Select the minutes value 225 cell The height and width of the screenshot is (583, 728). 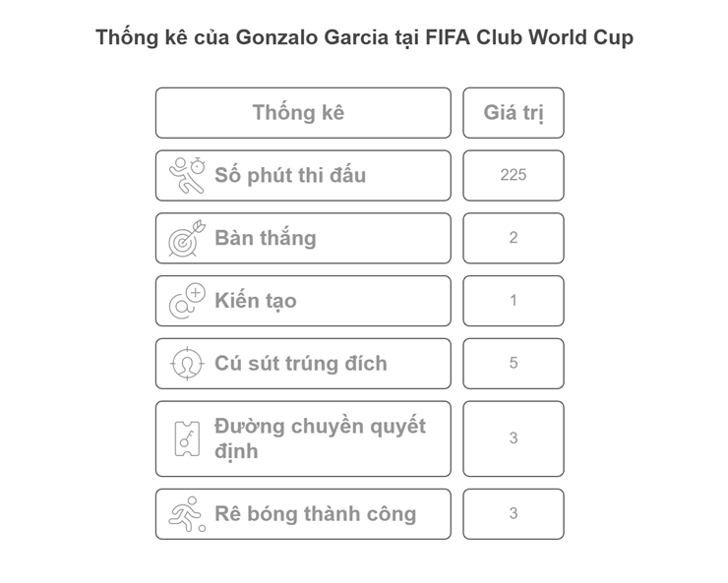tap(514, 175)
